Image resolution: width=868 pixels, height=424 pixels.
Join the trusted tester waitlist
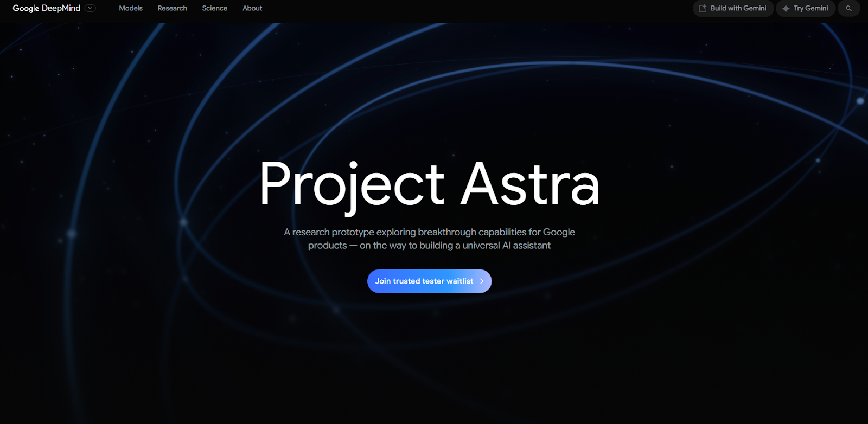(x=429, y=281)
